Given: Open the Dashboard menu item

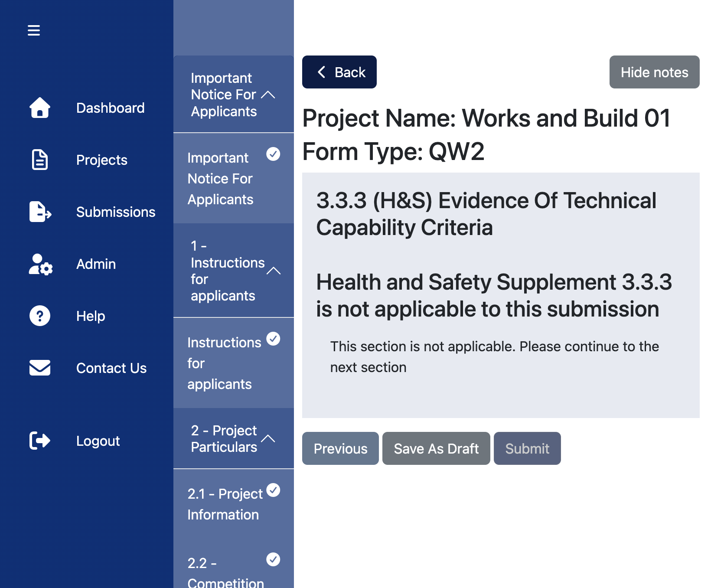Looking at the screenshot, I should (111, 108).
